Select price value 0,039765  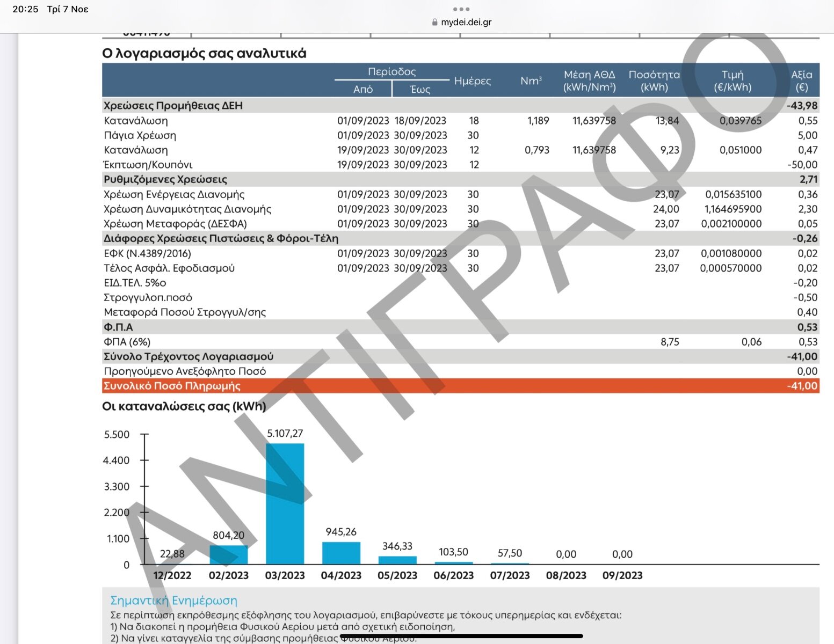coord(741,121)
